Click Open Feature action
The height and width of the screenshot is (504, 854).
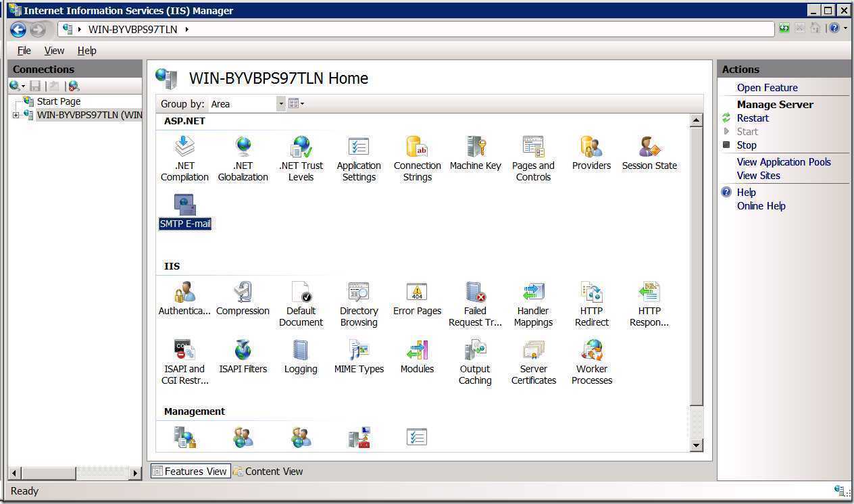pos(767,88)
